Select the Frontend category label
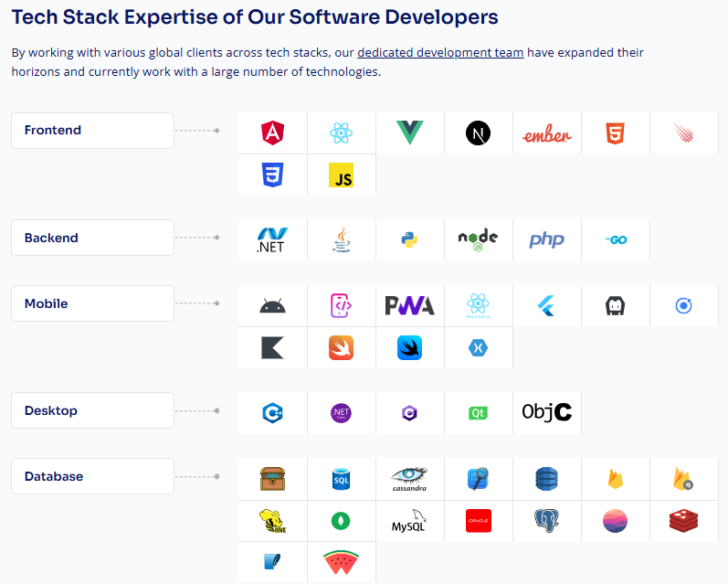The height and width of the screenshot is (584, 728). click(92, 131)
